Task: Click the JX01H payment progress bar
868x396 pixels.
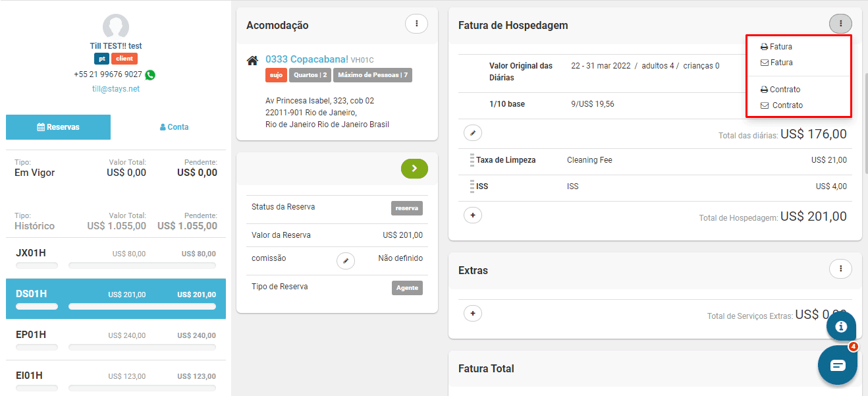Action: pyautogui.click(x=142, y=266)
